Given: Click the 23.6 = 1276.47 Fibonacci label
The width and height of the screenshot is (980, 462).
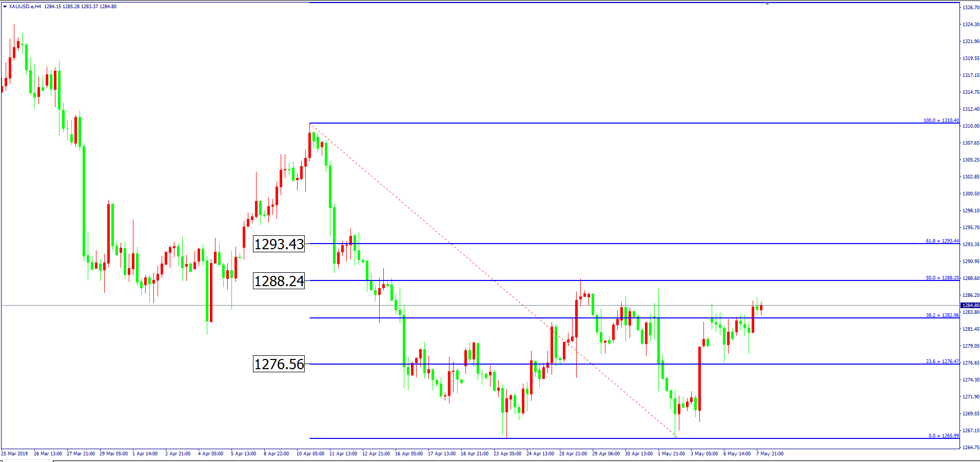Looking at the screenshot, I should pos(942,361).
